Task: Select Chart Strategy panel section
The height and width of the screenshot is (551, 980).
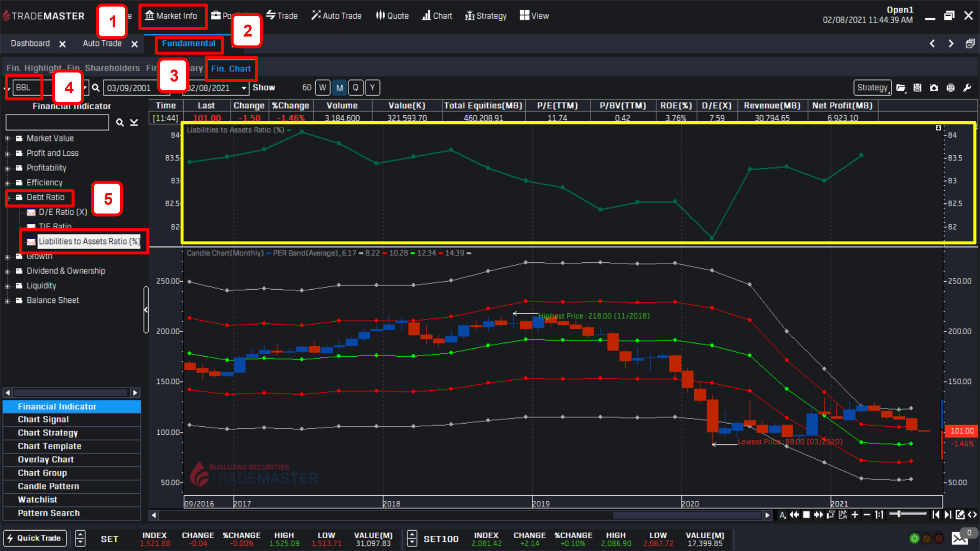Action: coord(72,433)
